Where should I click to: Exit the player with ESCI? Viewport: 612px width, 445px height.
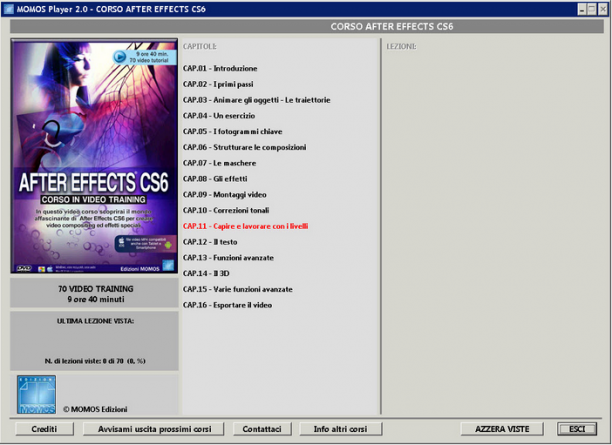click(x=577, y=429)
